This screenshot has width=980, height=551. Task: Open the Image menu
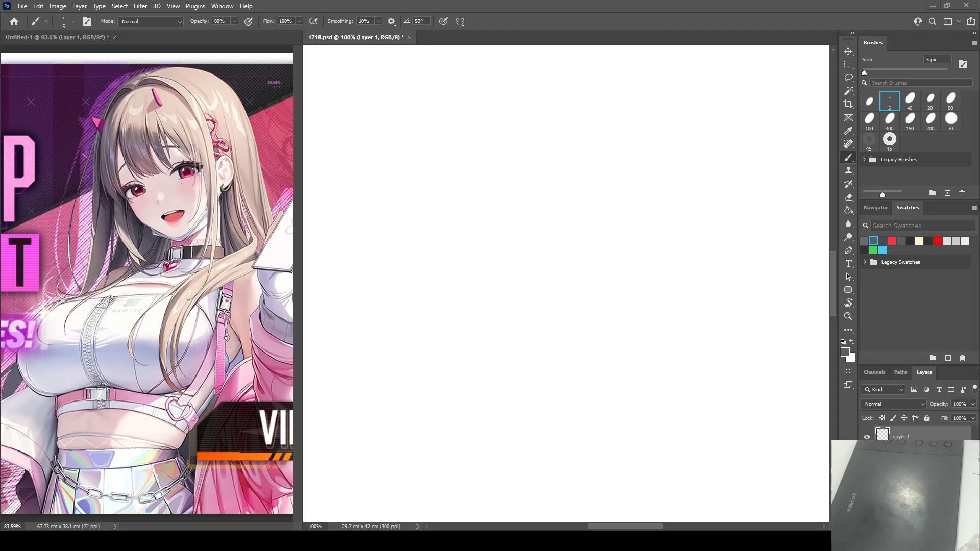point(58,6)
